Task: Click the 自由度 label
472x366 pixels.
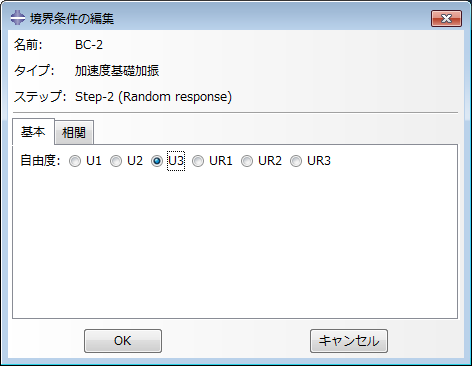Action: tap(40, 161)
